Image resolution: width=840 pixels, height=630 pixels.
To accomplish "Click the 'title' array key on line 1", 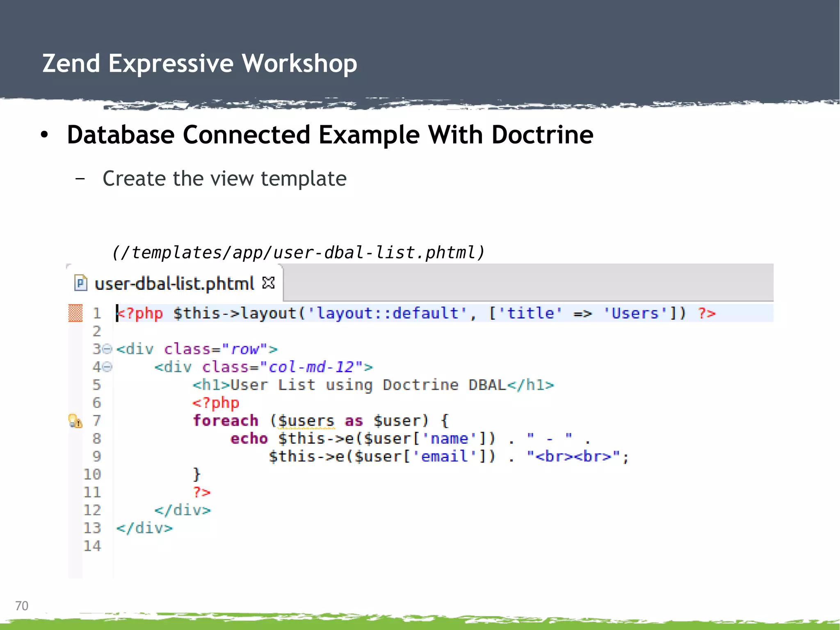I will click(530, 314).
